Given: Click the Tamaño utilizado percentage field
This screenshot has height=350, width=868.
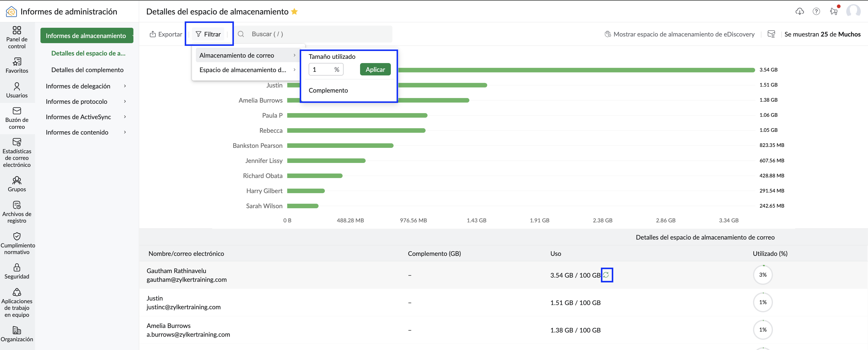Looking at the screenshot, I should click(x=325, y=69).
